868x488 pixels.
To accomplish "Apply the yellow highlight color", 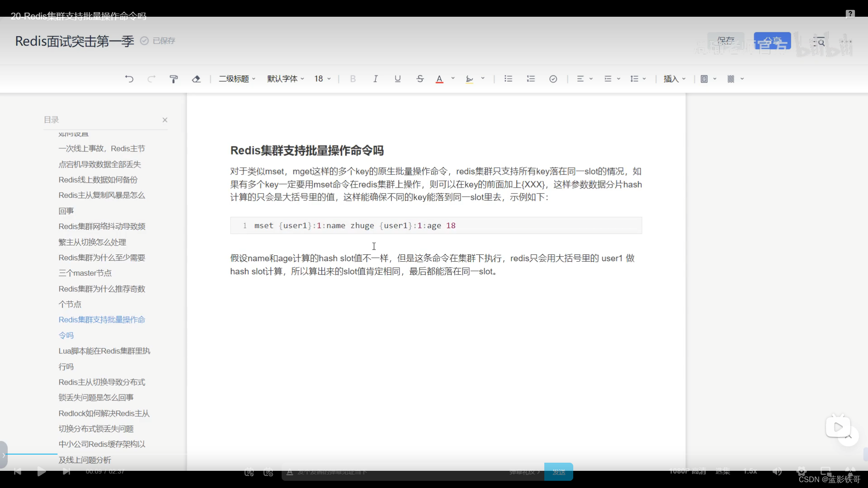I will 470,79.
